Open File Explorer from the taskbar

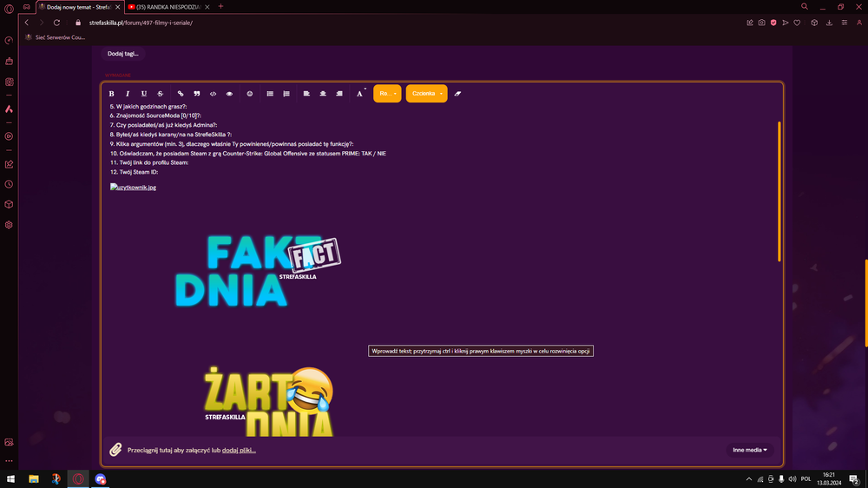coord(34,479)
